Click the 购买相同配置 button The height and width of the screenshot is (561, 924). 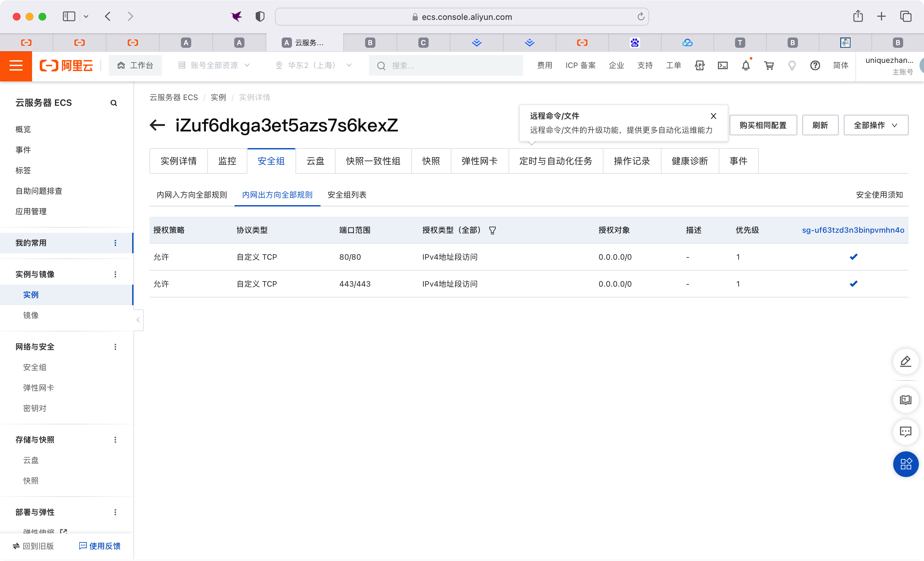(x=763, y=125)
